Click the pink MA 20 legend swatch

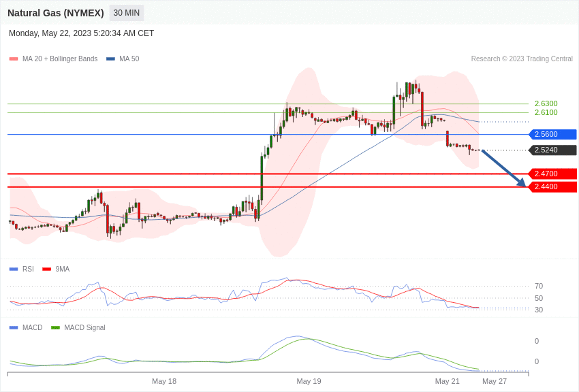point(14,59)
